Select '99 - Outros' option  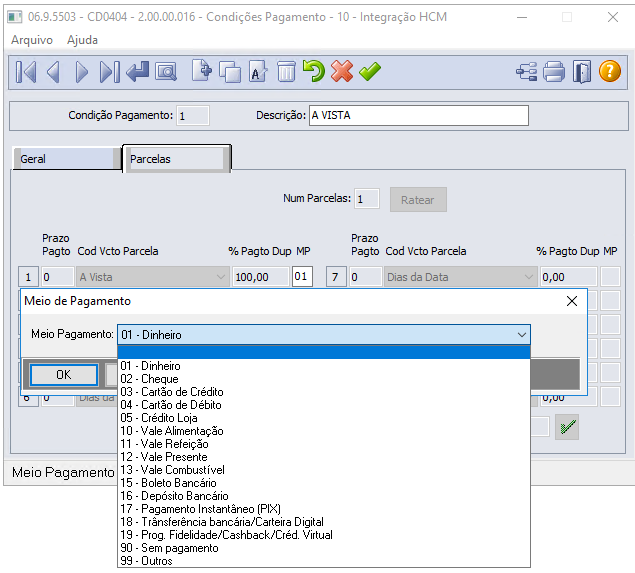(x=324, y=561)
